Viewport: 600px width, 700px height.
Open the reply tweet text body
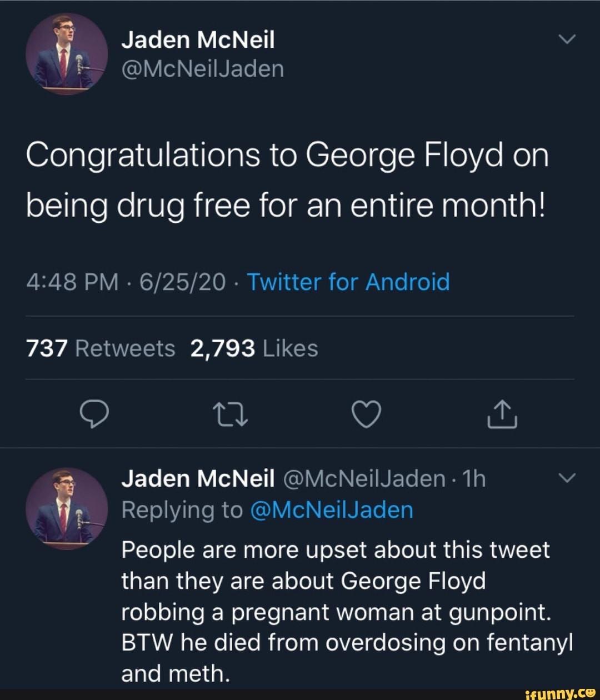[x=344, y=611]
